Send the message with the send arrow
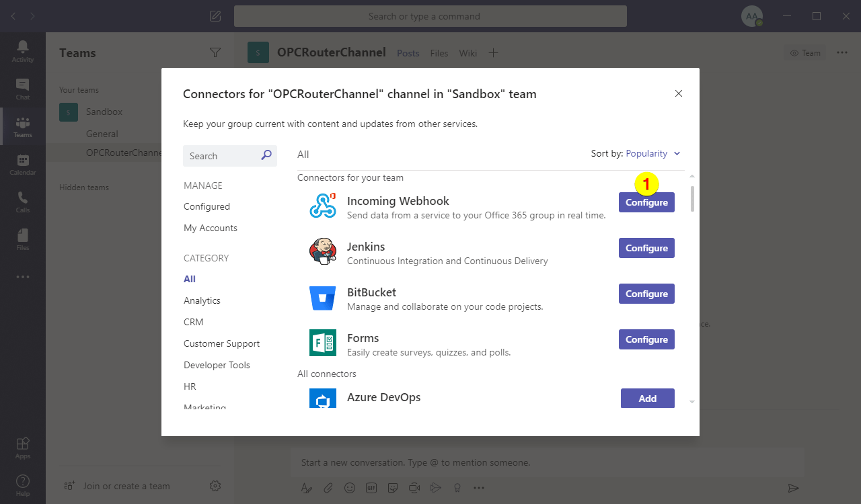Image resolution: width=861 pixels, height=504 pixels. 793,487
